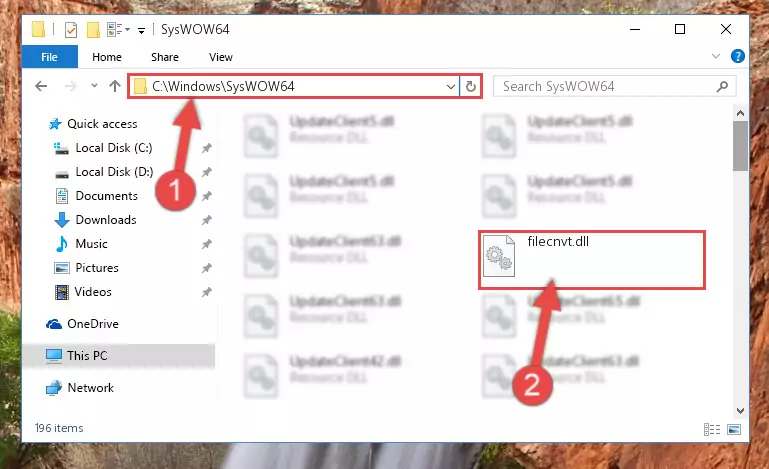This screenshot has width=769, height=469.
Task: Click the Properties icon in title bar
Action: point(71,30)
